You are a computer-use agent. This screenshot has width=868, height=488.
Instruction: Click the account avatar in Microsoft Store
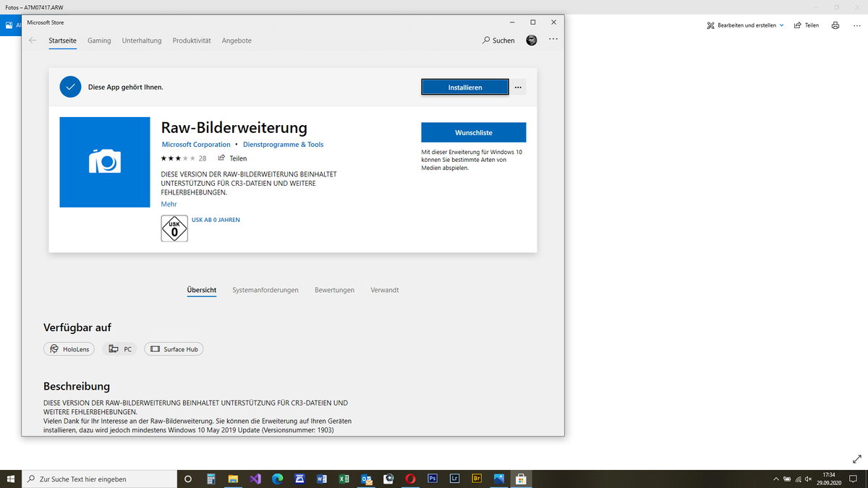tap(531, 40)
